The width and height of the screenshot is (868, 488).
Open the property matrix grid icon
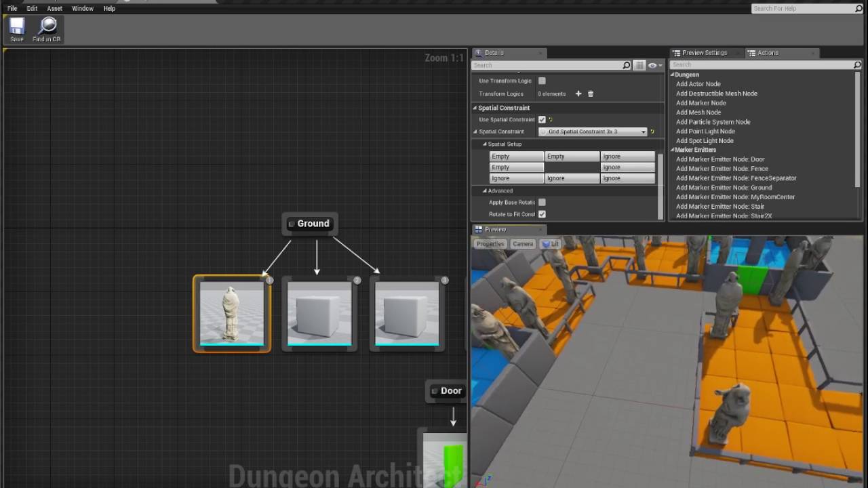[639, 65]
